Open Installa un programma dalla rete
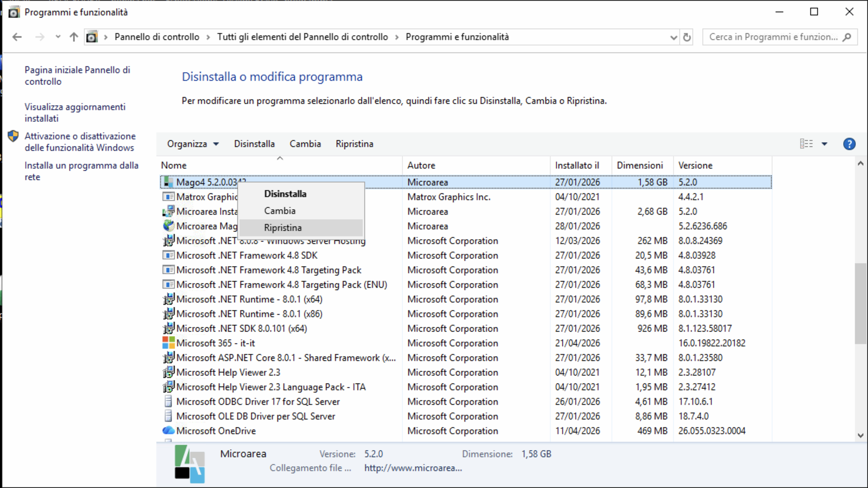Image resolution: width=868 pixels, height=488 pixels. pyautogui.click(x=82, y=171)
